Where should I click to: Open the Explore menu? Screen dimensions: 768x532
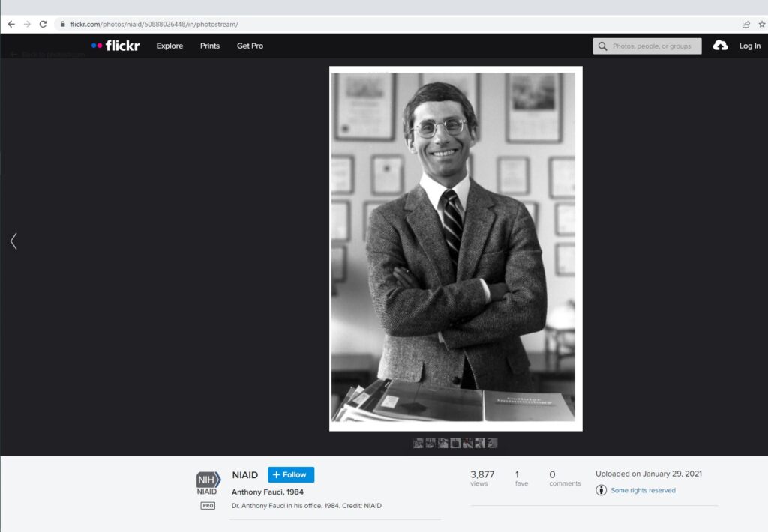pyautogui.click(x=169, y=46)
